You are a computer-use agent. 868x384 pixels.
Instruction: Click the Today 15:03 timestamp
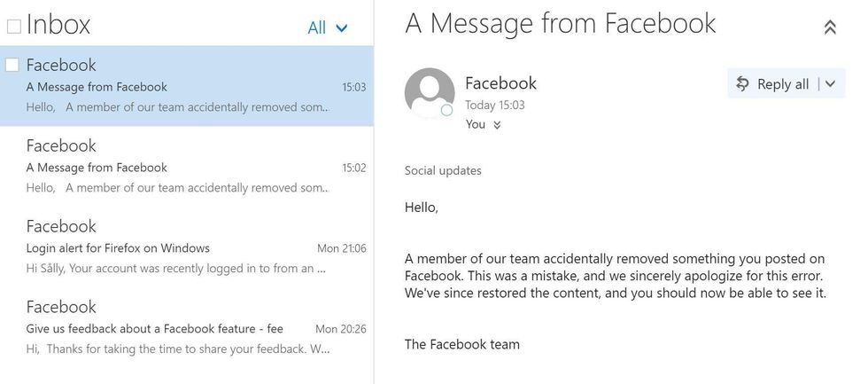[x=494, y=105]
